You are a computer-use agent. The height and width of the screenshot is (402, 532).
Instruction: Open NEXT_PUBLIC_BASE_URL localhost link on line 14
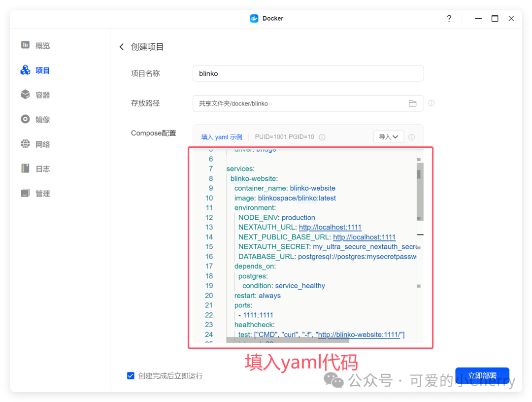365,237
